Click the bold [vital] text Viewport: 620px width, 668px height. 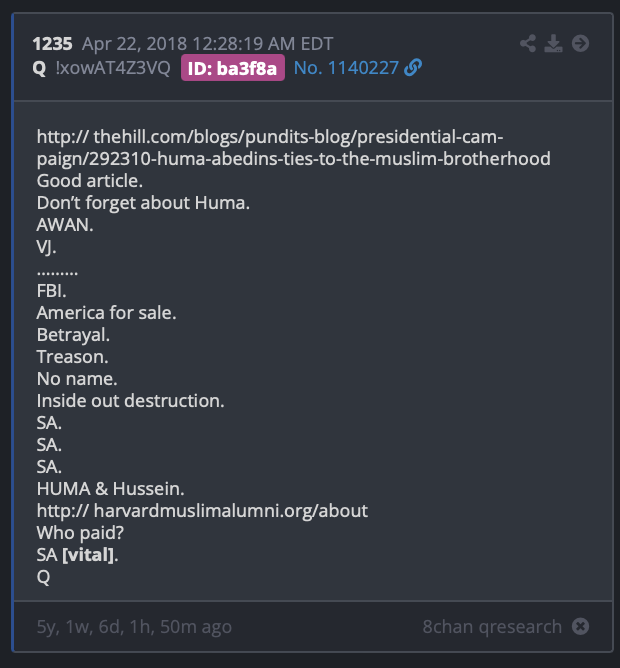click(88, 555)
